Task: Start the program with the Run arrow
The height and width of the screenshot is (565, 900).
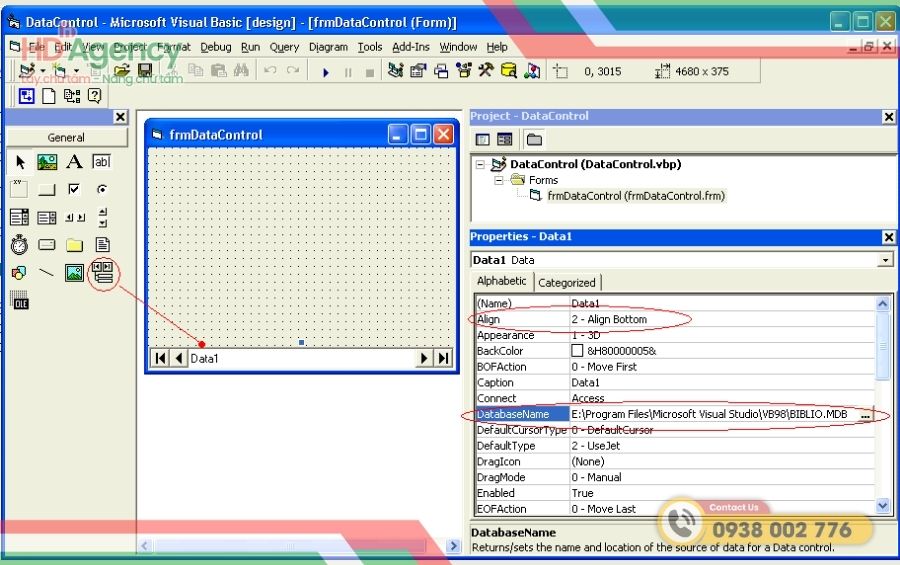Action: (x=325, y=72)
